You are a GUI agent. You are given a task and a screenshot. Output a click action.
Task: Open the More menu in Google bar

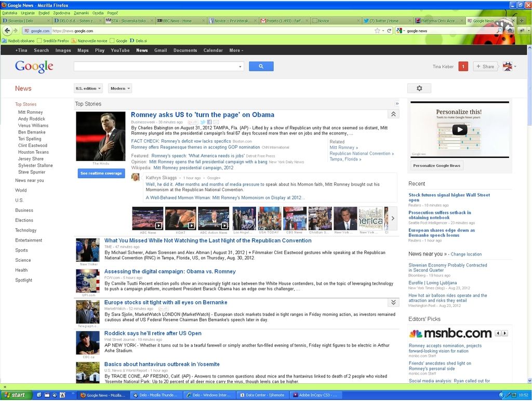[236, 50]
